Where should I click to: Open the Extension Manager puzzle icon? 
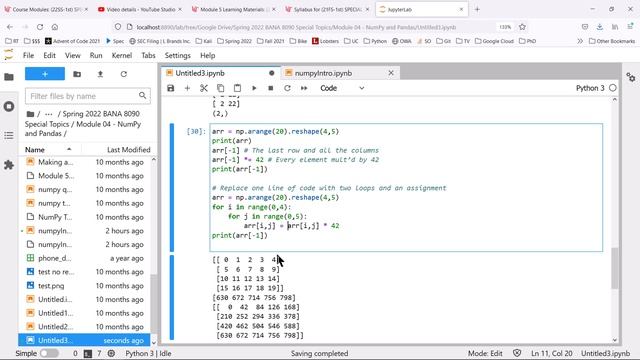(x=9, y=165)
